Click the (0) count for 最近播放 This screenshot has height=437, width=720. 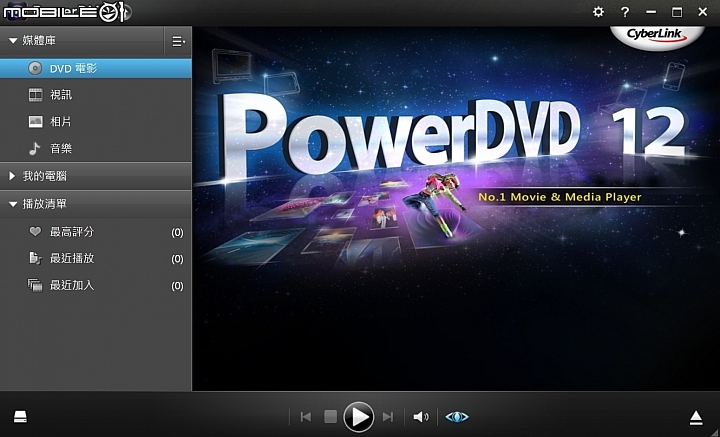pyautogui.click(x=177, y=259)
